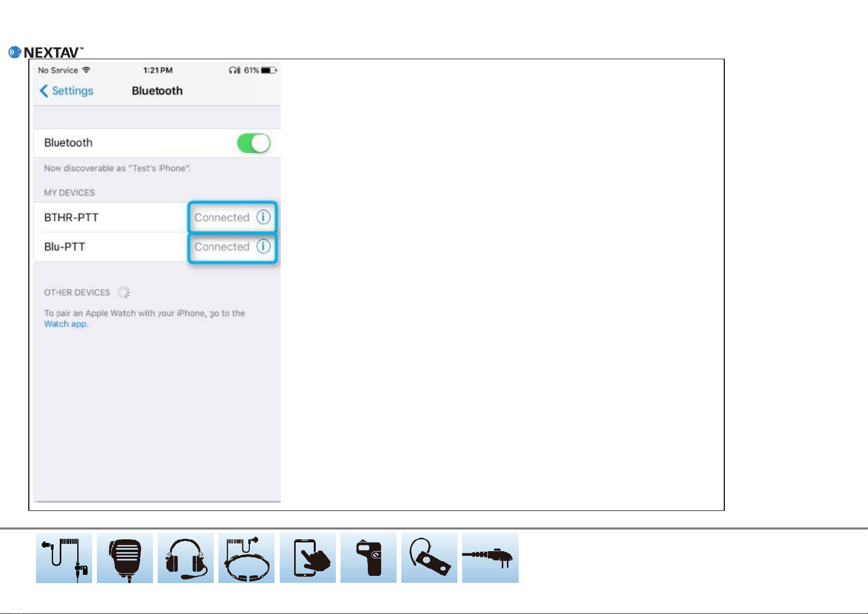The width and height of the screenshot is (868, 614).
Task: Open the Watch app link
Action: pyautogui.click(x=66, y=324)
